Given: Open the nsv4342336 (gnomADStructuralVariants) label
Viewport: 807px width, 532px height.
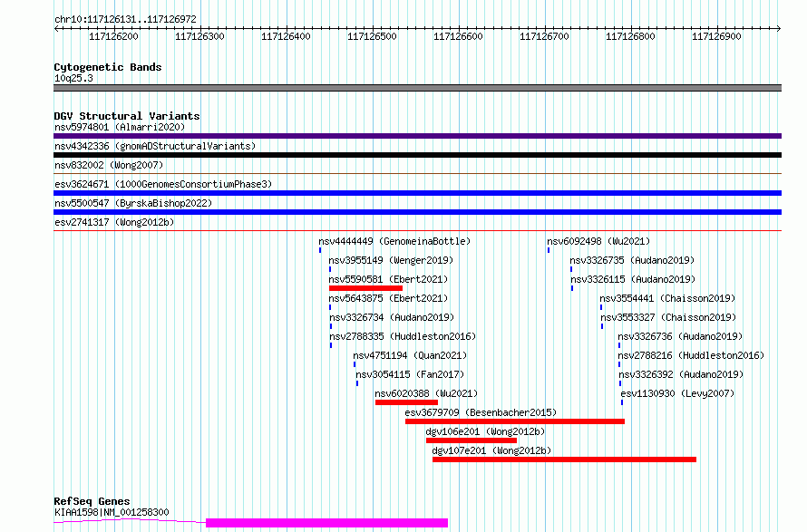Looking at the screenshot, I should click(x=155, y=146).
